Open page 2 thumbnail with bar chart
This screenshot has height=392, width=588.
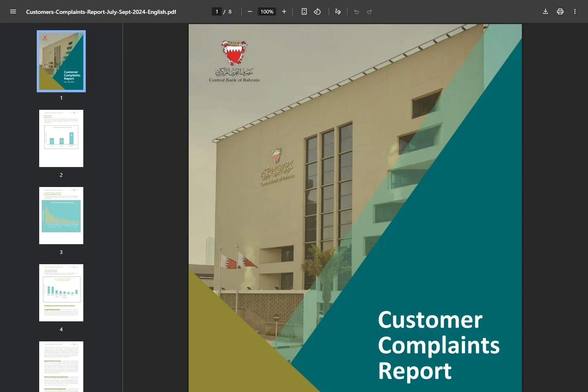pos(61,138)
